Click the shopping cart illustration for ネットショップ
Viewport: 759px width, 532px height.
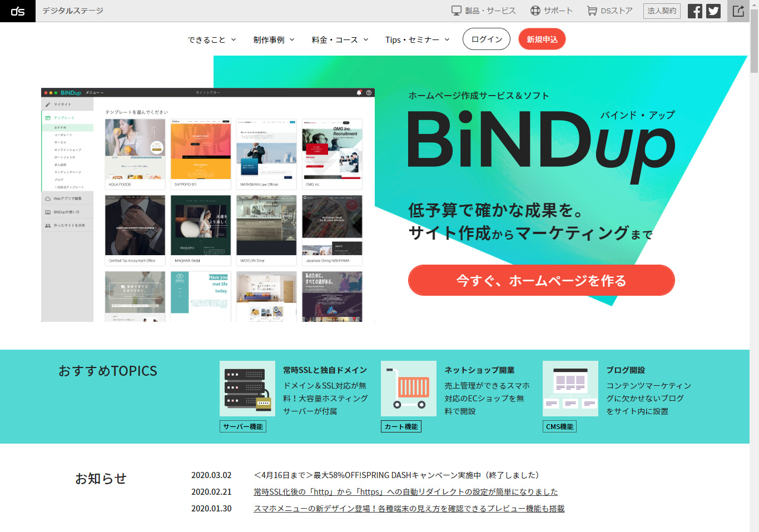click(x=409, y=389)
